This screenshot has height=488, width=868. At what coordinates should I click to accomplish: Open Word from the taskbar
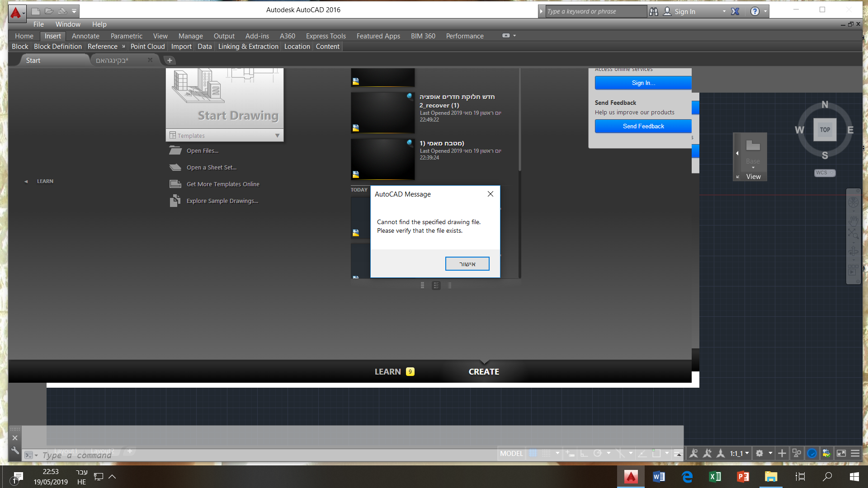[x=659, y=477]
